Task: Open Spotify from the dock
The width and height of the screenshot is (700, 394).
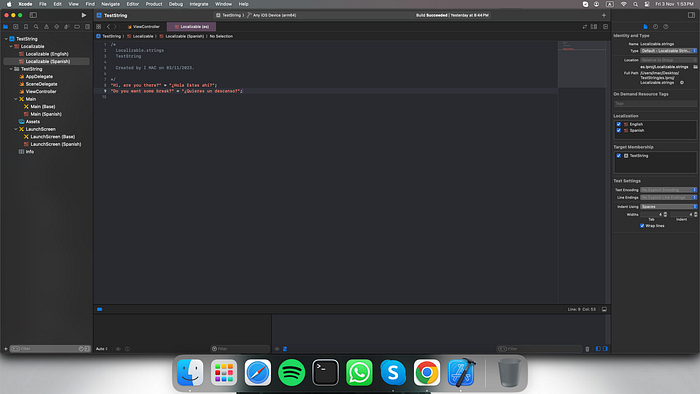Action: tap(291, 372)
